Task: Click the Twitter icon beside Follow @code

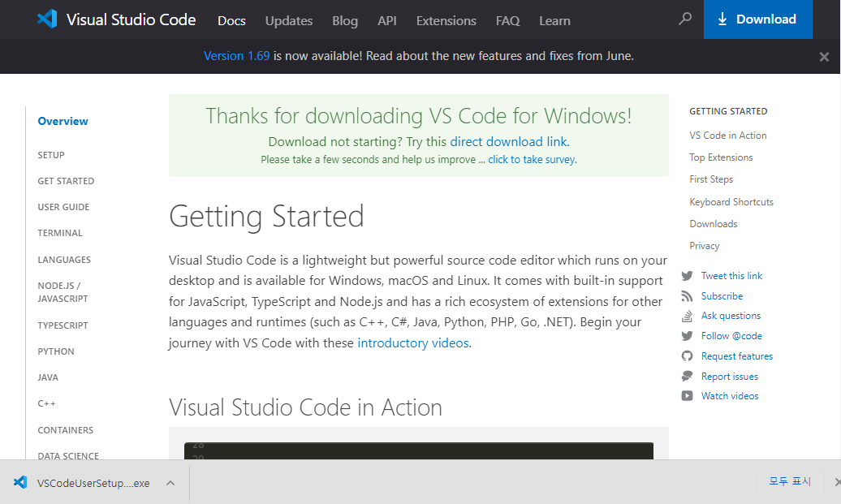Action: pyautogui.click(x=687, y=336)
